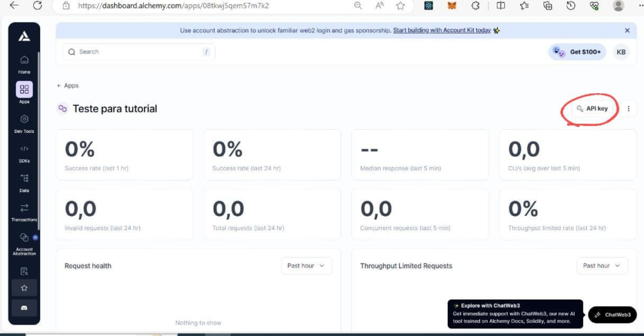
Task: Click the Nothing to show text
Action: pyautogui.click(x=198, y=323)
